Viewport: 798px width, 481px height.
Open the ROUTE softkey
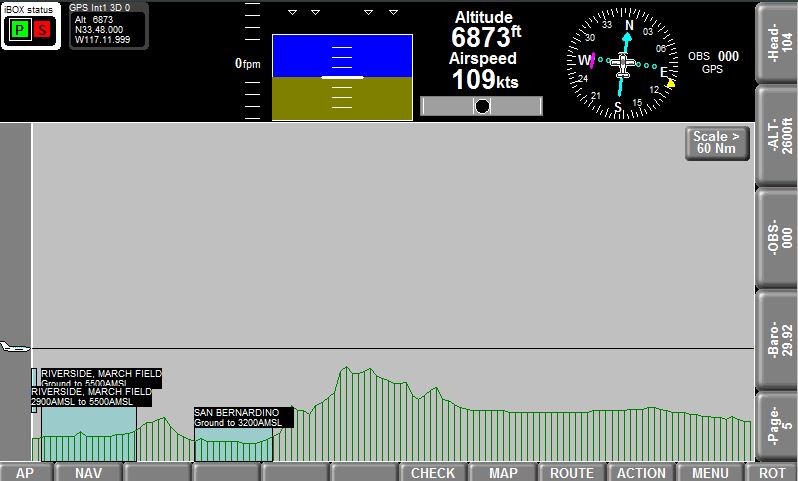(x=572, y=473)
